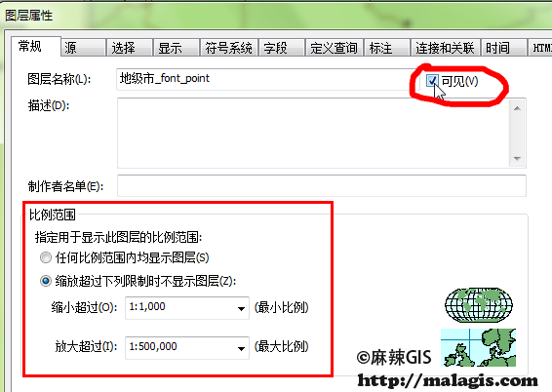This screenshot has height=392, width=552.
Task: Toggle the 可见(V) visibility checkbox
Action: coord(432,81)
